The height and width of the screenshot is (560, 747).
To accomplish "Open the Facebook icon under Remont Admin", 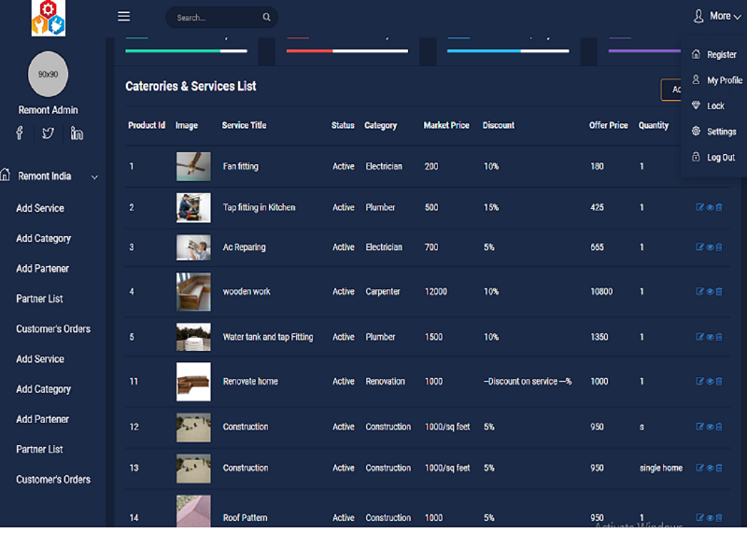I will (x=20, y=133).
